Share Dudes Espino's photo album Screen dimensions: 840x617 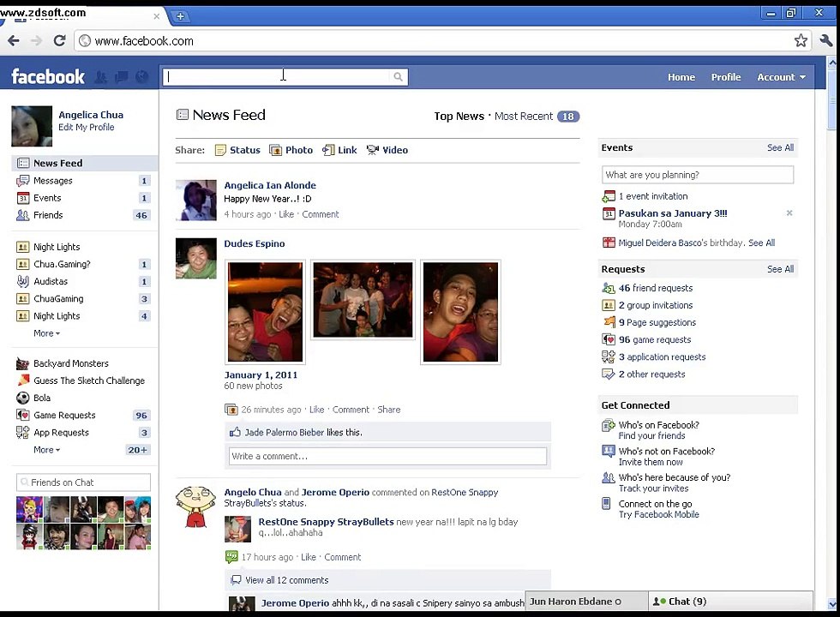coord(389,410)
